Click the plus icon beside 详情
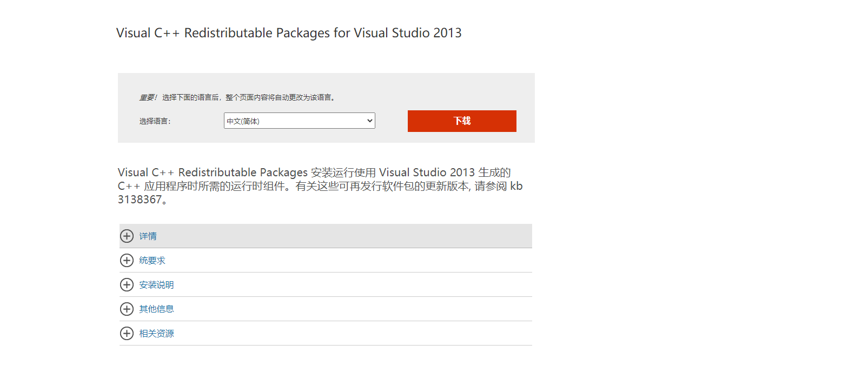The height and width of the screenshot is (365, 868). [127, 236]
